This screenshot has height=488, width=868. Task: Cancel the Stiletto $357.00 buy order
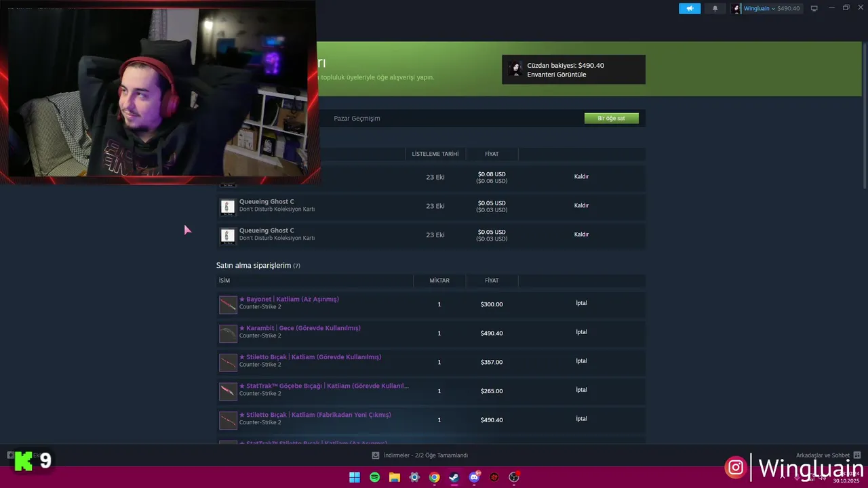[x=581, y=361]
